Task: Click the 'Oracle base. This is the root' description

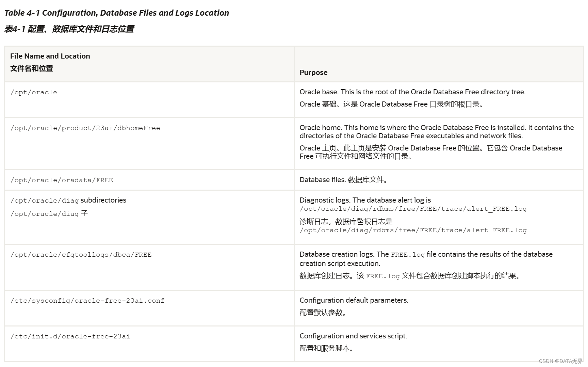Action: click(x=412, y=92)
